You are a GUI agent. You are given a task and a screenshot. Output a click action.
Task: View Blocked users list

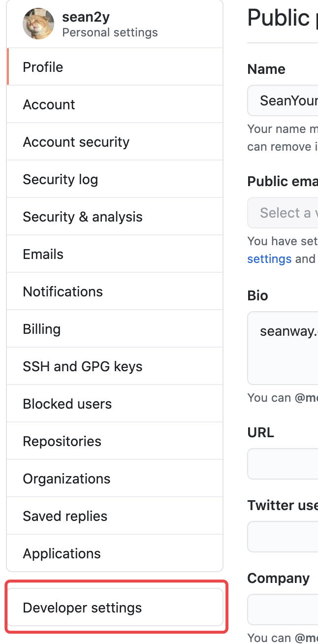pyautogui.click(x=67, y=403)
